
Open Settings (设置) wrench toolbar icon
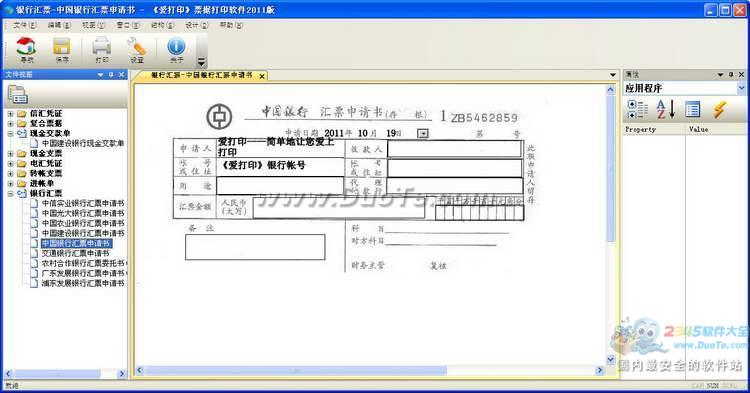[x=137, y=46]
